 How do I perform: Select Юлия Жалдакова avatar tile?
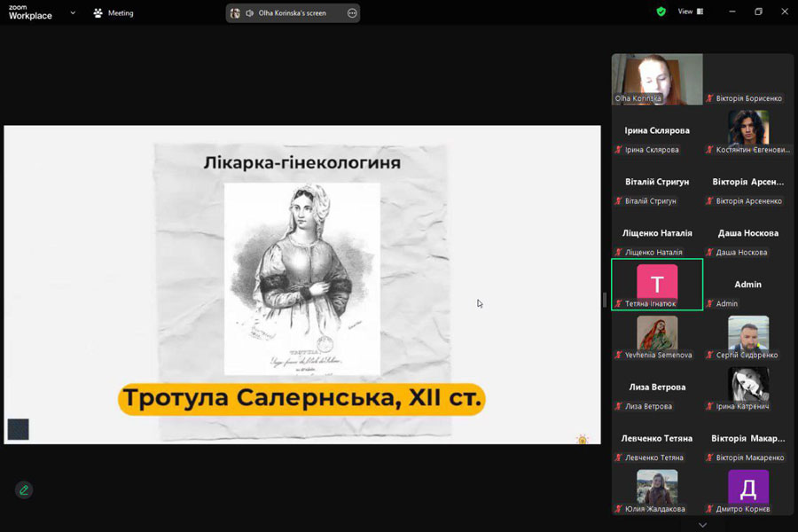point(657,487)
